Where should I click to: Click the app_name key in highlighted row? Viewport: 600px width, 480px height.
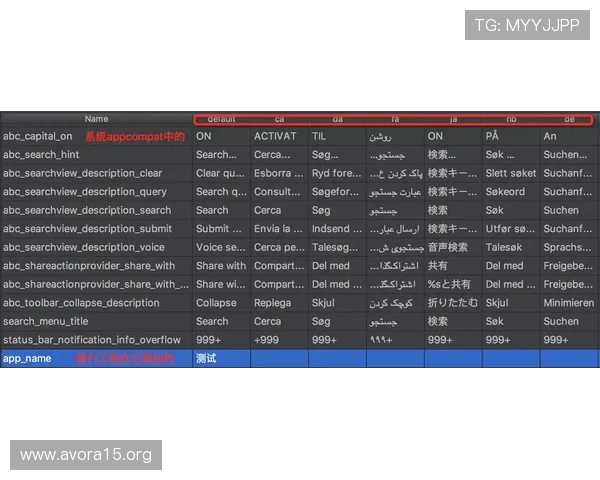27,358
